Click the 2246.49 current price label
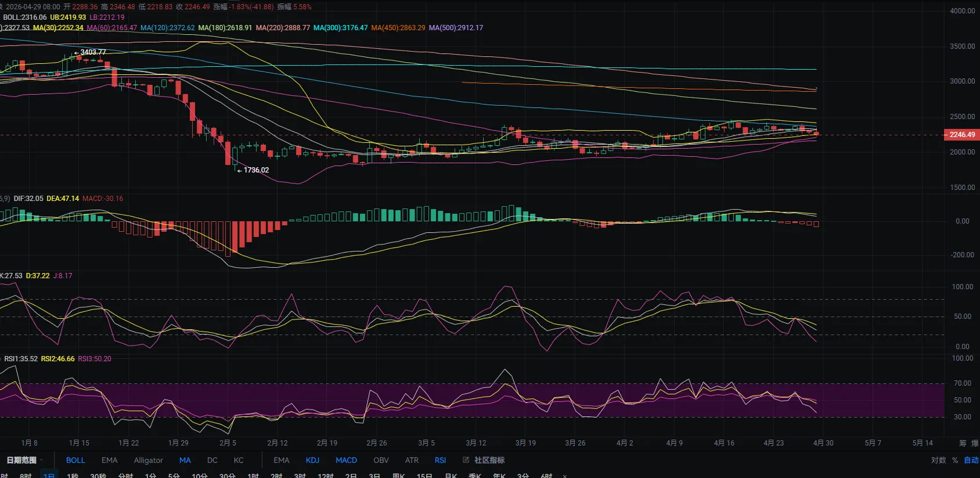This screenshot has height=478, width=980. click(x=962, y=135)
